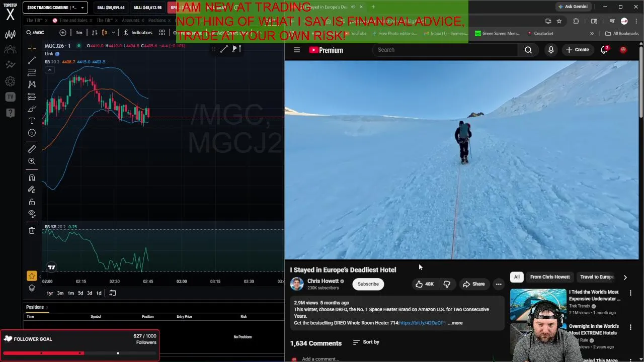
Task: Select the All filter chip
Action: point(517,277)
